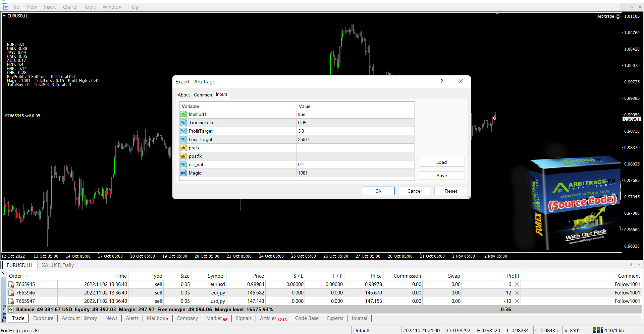Close order 7665945 with its X icon
The height and width of the screenshot is (334, 644).
517,284
